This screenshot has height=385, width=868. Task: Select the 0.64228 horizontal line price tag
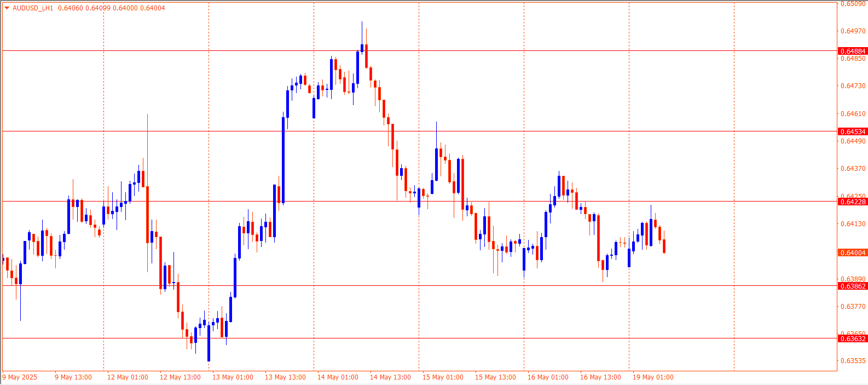(853, 202)
